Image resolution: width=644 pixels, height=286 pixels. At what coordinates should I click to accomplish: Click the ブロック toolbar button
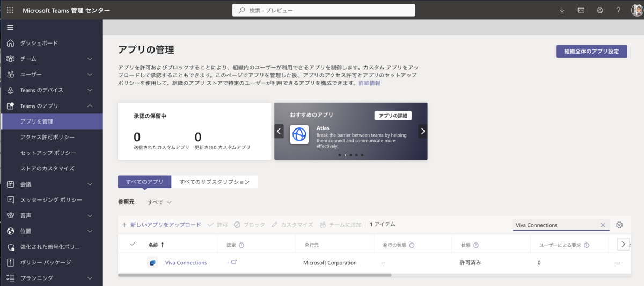[x=250, y=225]
